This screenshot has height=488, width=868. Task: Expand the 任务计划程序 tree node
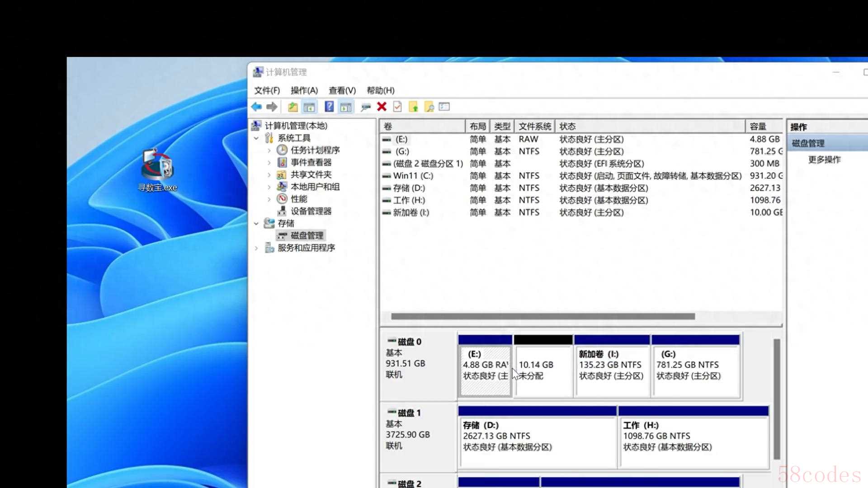pyautogui.click(x=269, y=150)
